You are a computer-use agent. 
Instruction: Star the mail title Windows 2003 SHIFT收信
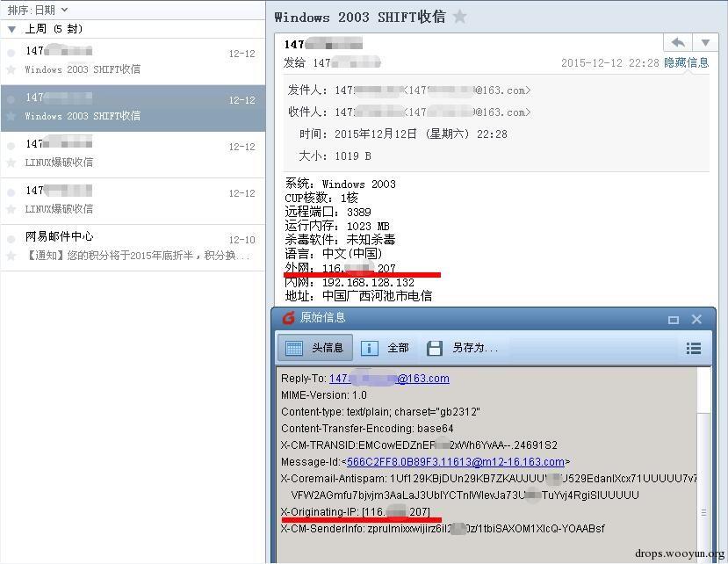(x=459, y=17)
